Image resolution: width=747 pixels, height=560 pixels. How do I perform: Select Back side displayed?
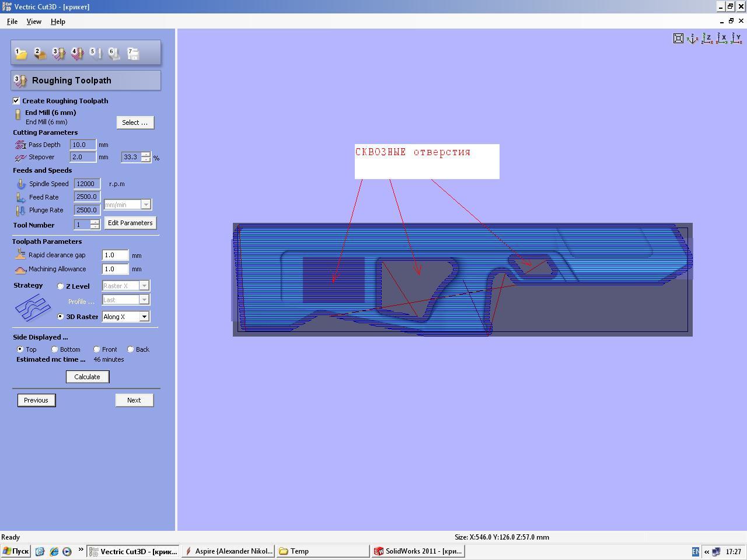(x=130, y=349)
